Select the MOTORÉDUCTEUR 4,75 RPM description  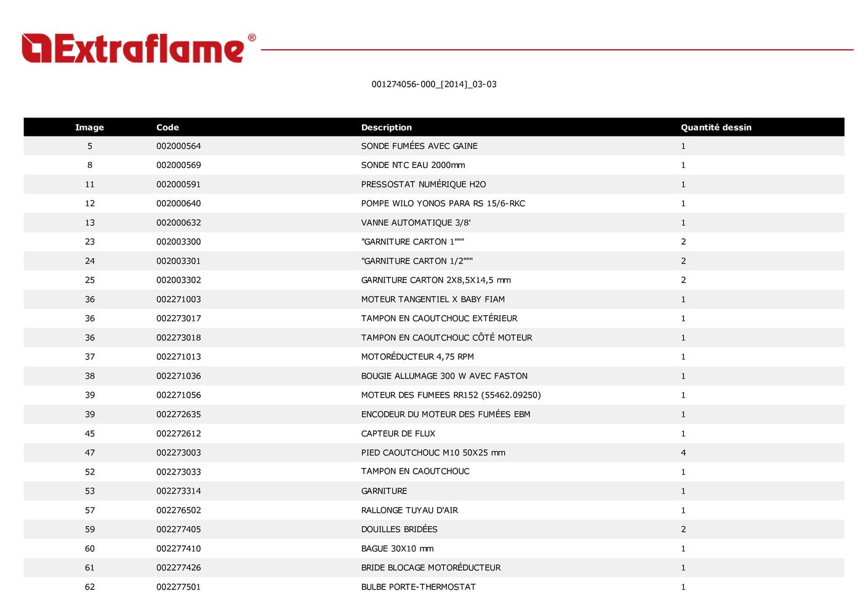(417, 356)
